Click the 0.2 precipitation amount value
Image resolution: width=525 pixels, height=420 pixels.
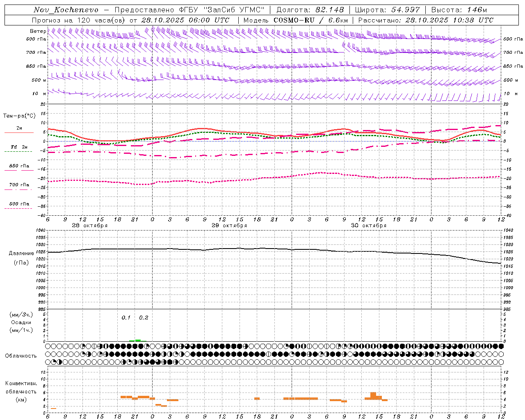tap(144, 318)
